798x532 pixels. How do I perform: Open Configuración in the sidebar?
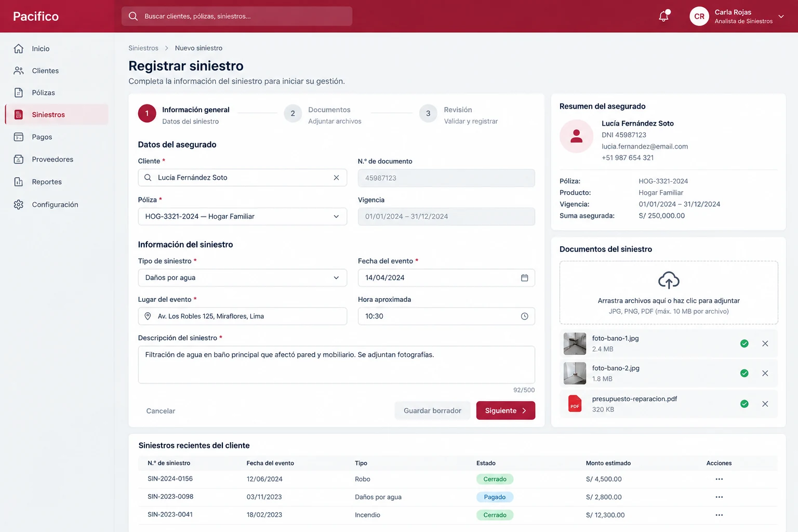pyautogui.click(x=57, y=205)
